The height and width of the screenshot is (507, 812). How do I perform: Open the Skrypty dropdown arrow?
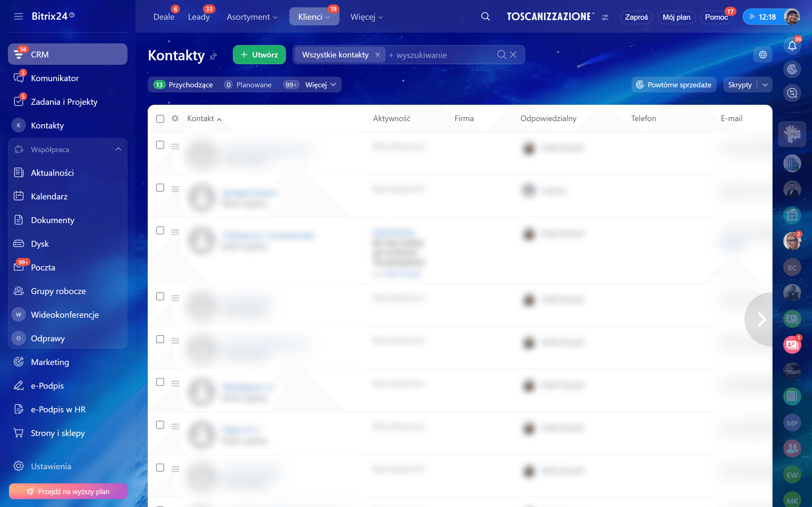click(x=765, y=85)
